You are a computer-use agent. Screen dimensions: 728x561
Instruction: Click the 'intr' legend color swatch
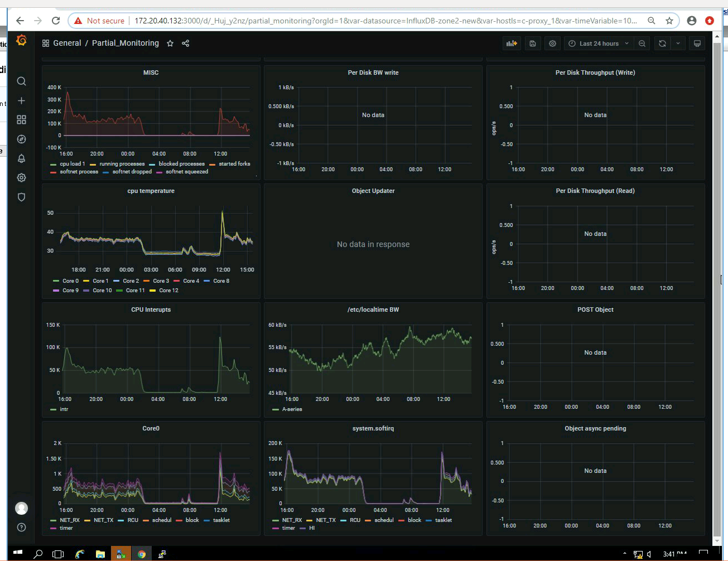pyautogui.click(x=53, y=409)
